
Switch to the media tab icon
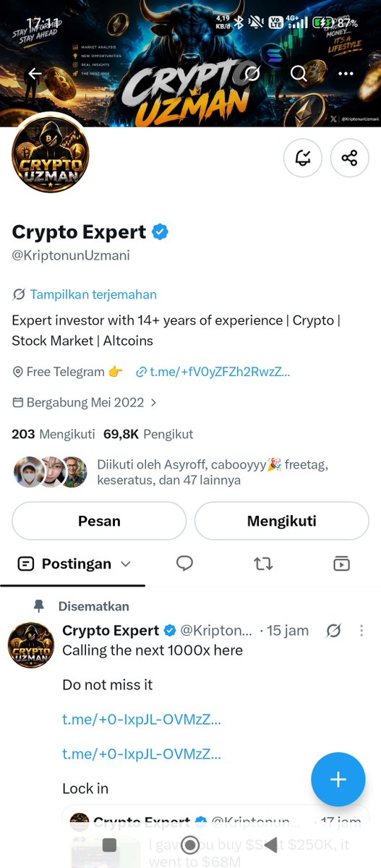point(341,563)
